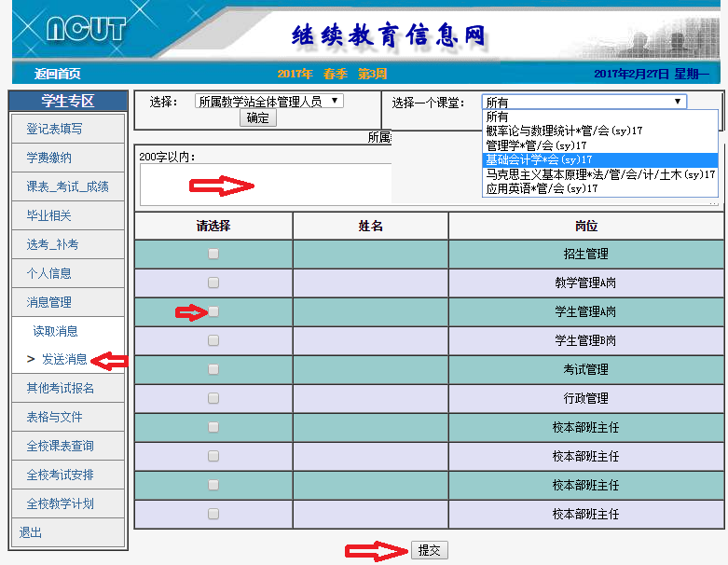Open 学费缴纳 menu item
Screen dimensions: 728x565
point(48,158)
